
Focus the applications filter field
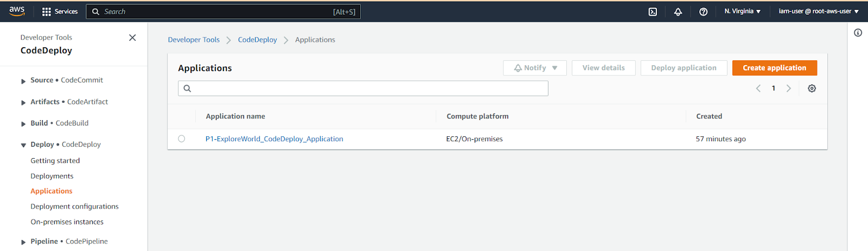pos(363,89)
